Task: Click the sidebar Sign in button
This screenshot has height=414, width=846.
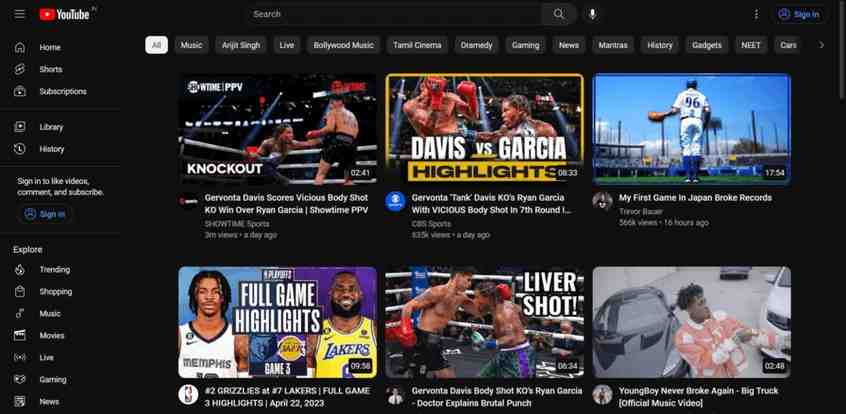Action: (45, 214)
